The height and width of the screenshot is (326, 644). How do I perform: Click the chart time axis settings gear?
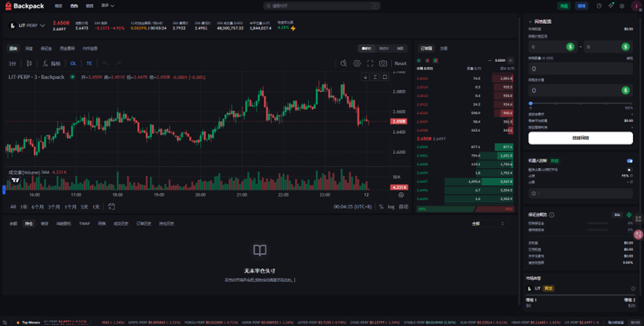(401, 195)
